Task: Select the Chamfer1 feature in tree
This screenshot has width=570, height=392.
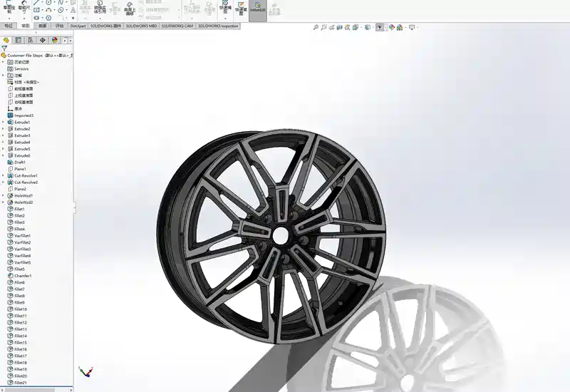Action: 23,276
